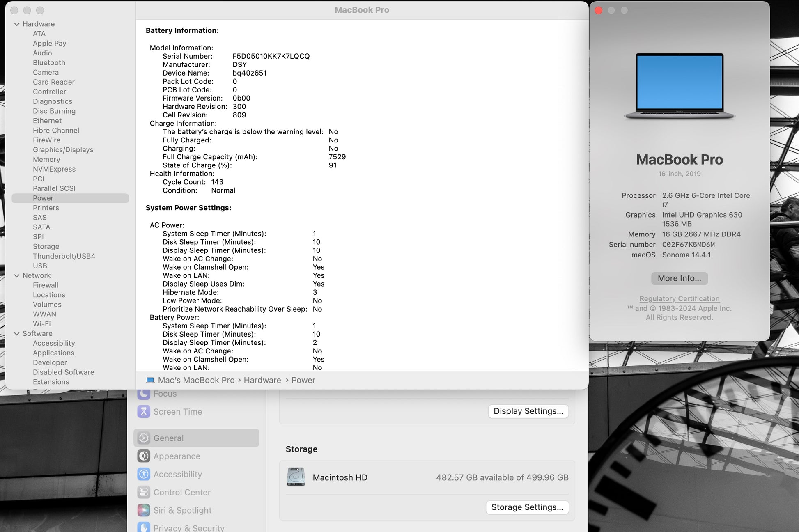Image resolution: width=799 pixels, height=532 pixels.
Task: Open the Control Center settings icon
Action: tap(144, 492)
